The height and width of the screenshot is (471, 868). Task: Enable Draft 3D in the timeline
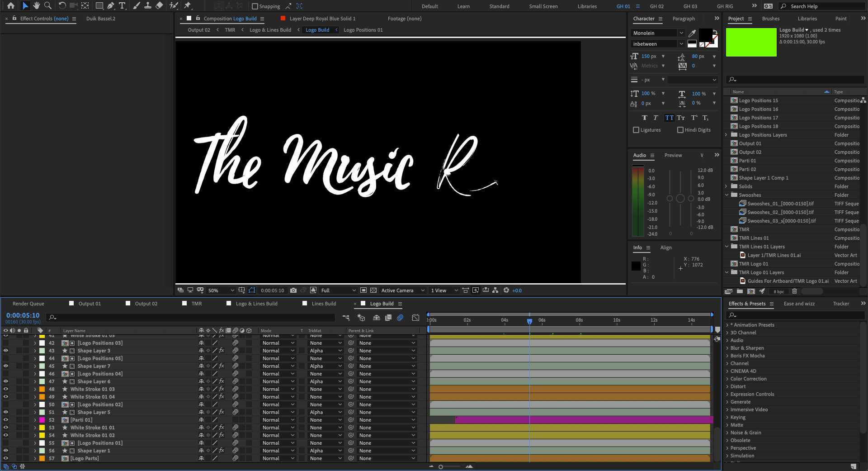click(x=361, y=318)
